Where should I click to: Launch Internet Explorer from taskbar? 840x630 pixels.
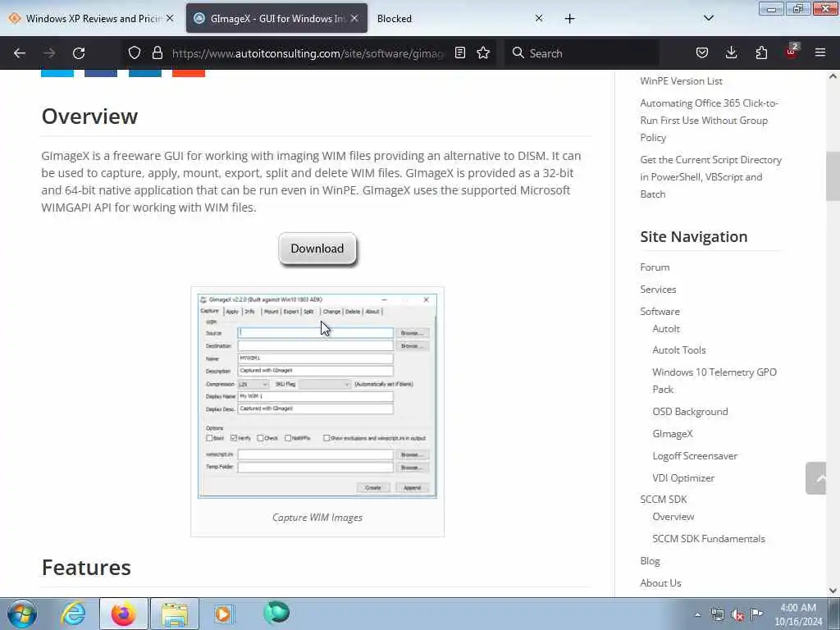pos(73,614)
